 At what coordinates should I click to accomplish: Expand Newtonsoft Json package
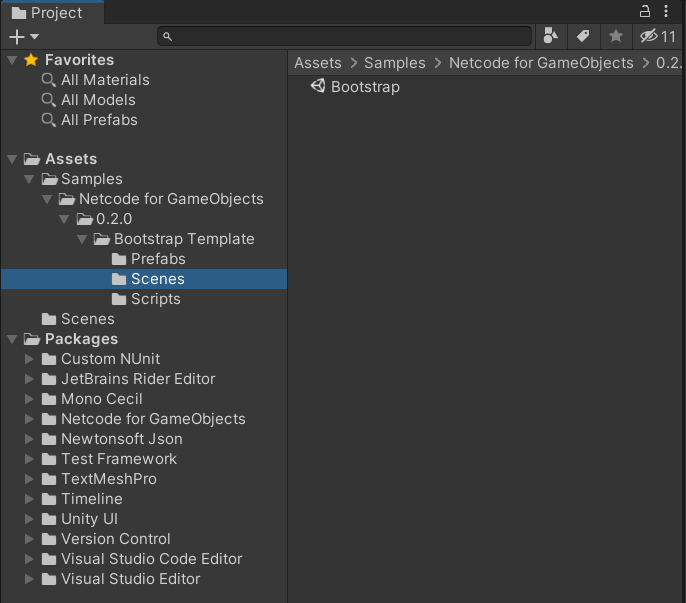29,439
